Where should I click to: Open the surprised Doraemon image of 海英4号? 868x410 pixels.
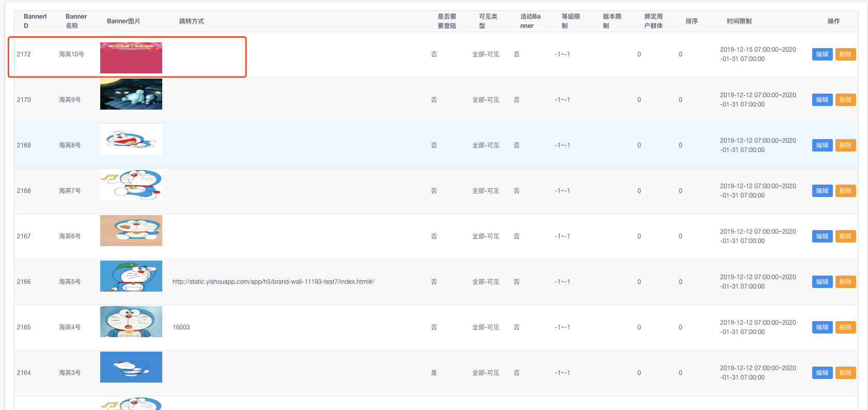[131, 322]
